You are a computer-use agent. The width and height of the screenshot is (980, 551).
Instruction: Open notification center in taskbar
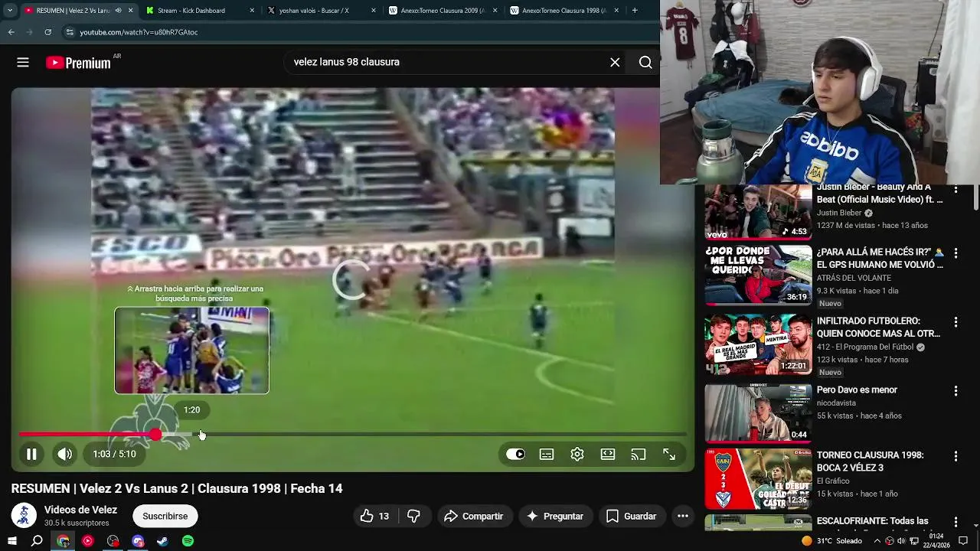[x=965, y=541]
